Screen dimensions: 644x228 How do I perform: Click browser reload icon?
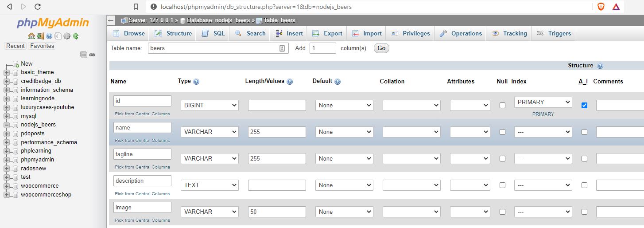tap(38, 7)
